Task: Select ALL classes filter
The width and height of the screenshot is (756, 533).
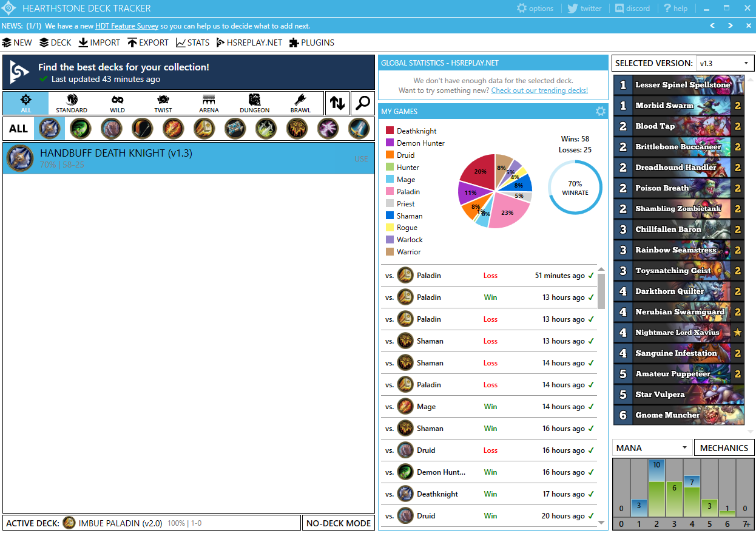Action: click(x=18, y=129)
